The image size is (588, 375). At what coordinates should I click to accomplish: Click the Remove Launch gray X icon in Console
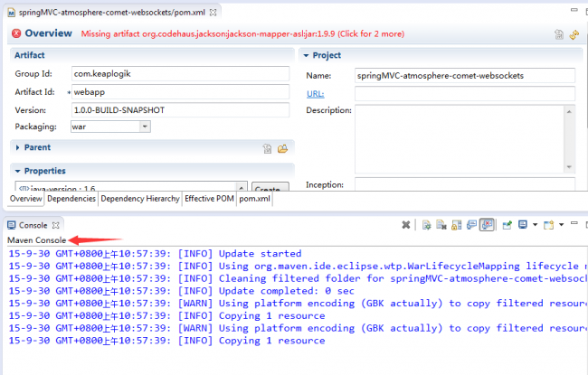(x=406, y=224)
